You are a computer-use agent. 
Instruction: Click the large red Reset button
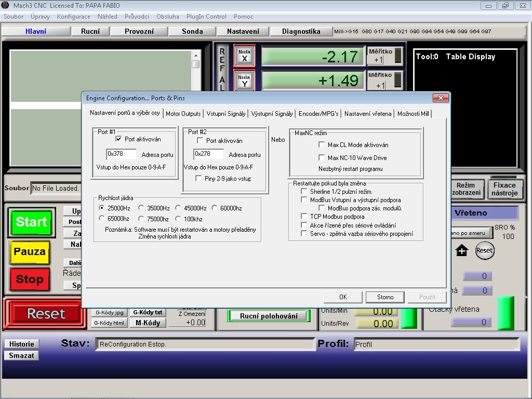pos(46,314)
